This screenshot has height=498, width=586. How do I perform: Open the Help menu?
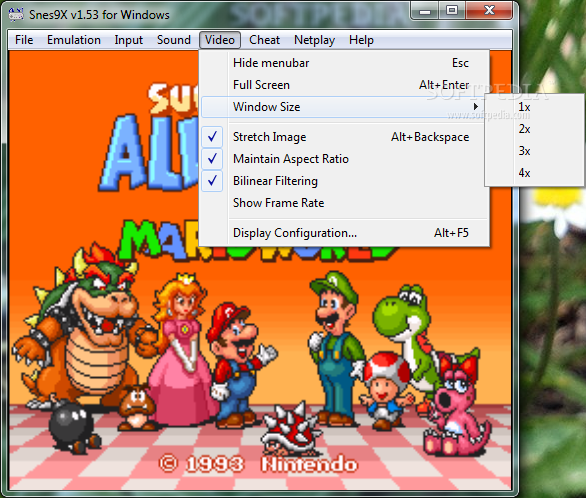click(361, 40)
